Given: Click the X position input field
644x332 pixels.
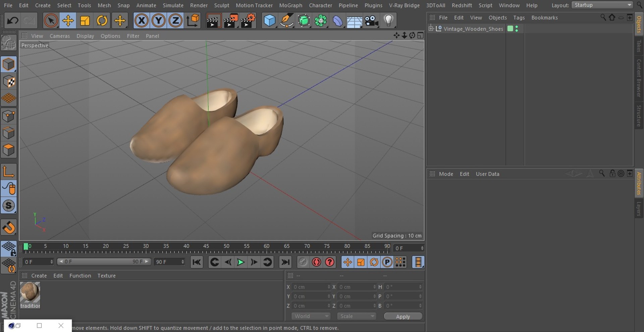Looking at the screenshot, I should pyautogui.click(x=311, y=287).
